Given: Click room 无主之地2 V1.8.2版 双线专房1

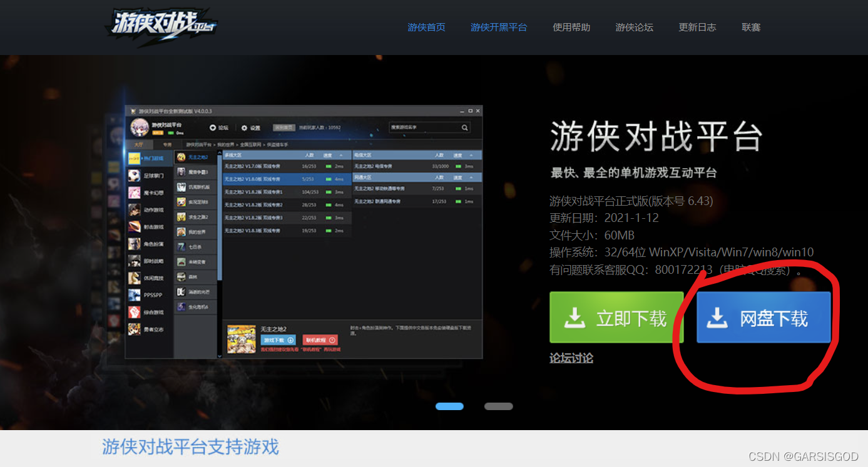Looking at the screenshot, I should (x=287, y=192).
